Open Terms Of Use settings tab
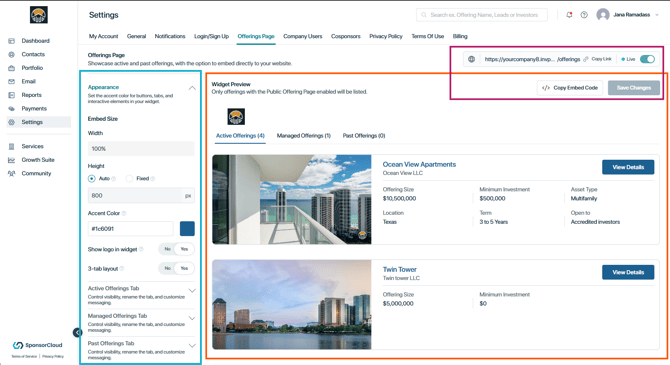The height and width of the screenshot is (365, 670). click(428, 36)
